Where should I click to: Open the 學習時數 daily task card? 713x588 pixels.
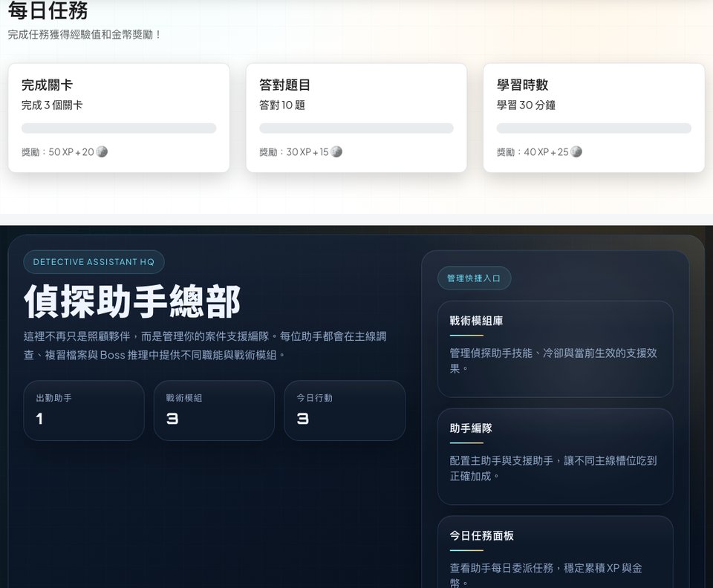594,118
